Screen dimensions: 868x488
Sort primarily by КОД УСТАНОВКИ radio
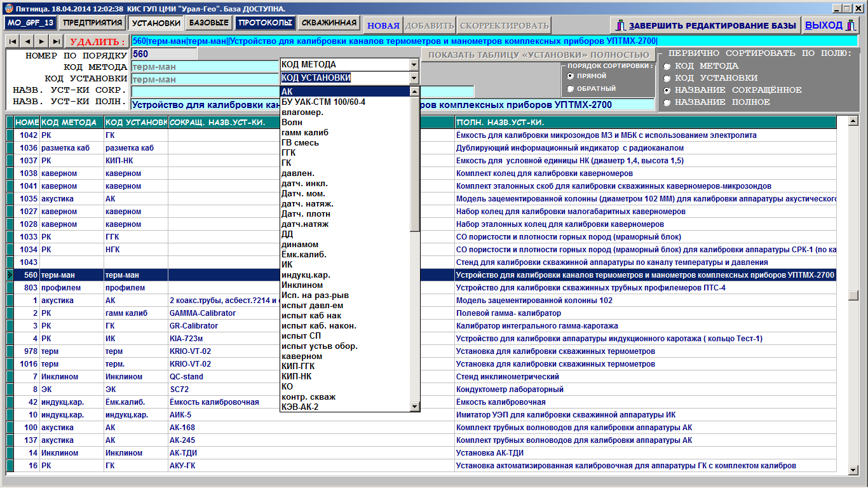pyautogui.click(x=667, y=78)
